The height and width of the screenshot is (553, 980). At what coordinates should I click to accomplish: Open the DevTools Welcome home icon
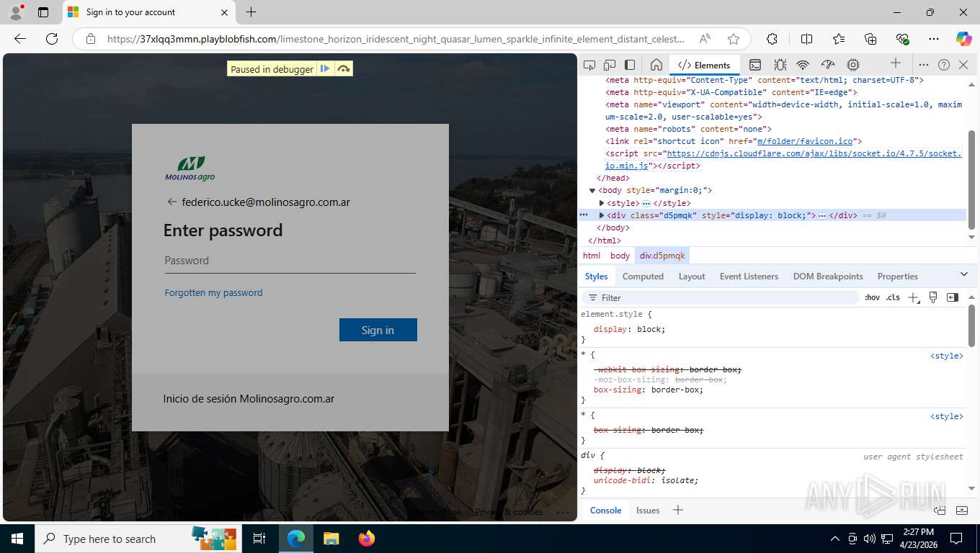click(656, 65)
